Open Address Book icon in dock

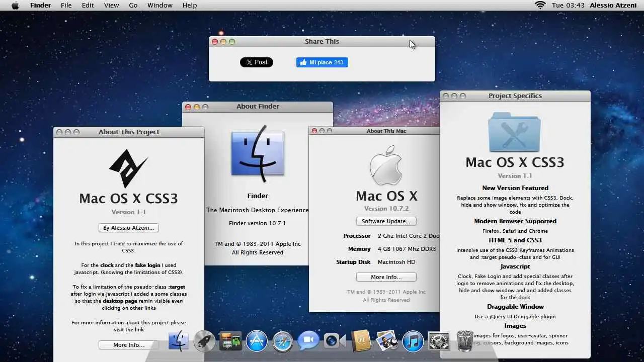(361, 341)
